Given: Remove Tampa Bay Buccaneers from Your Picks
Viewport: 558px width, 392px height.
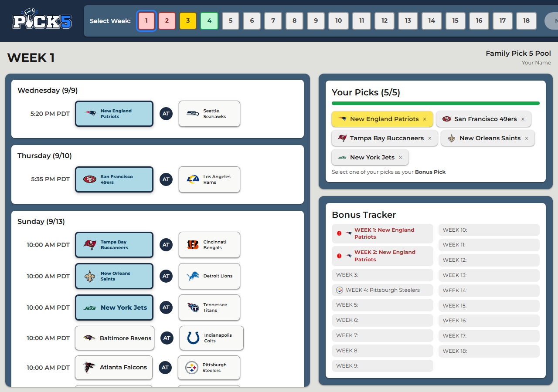Looking at the screenshot, I should 430,138.
